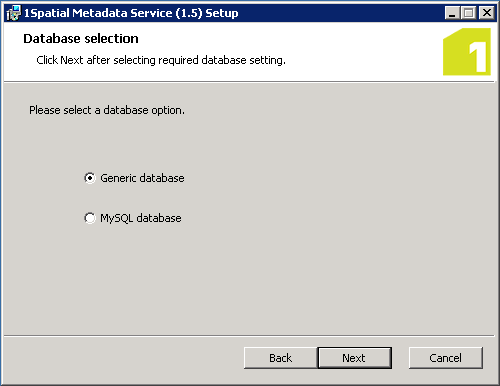The image size is (500, 386).
Task: Proceed by clicking the Next button
Action: (x=354, y=358)
